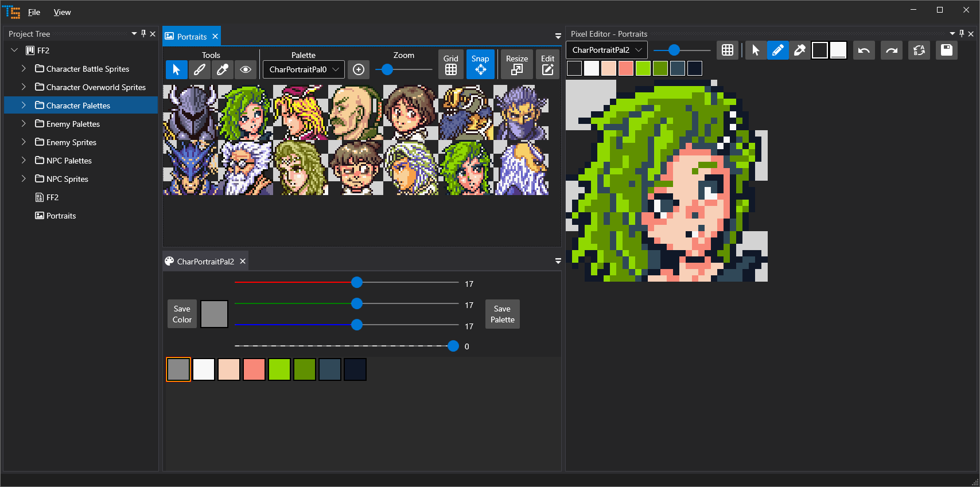Click the knight portrait thumbnail
Screen dimensions: 980x487
click(190, 112)
